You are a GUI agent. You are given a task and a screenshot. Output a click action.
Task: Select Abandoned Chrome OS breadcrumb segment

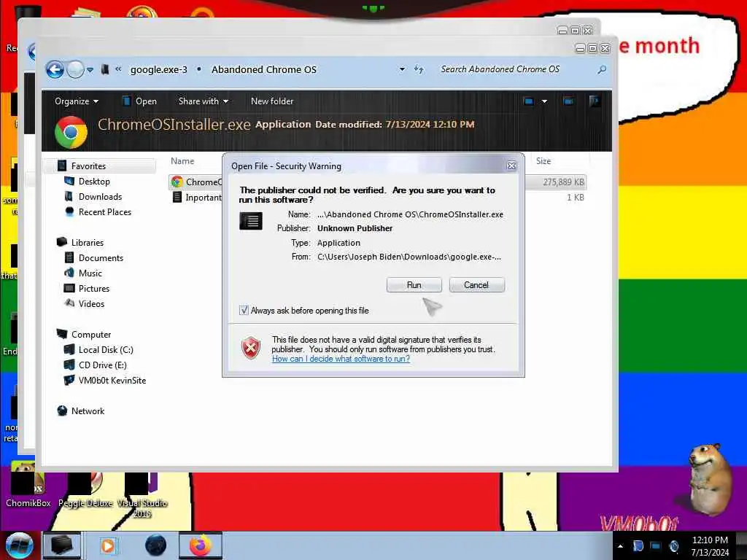[x=264, y=69]
